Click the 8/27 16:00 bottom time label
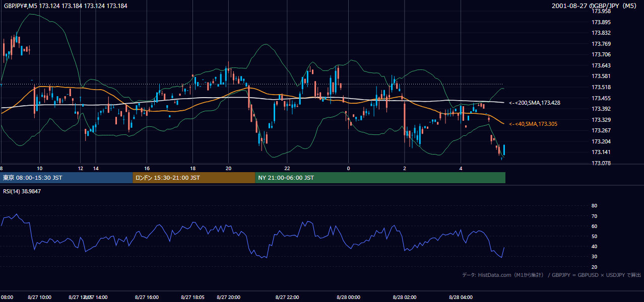 (x=147, y=297)
